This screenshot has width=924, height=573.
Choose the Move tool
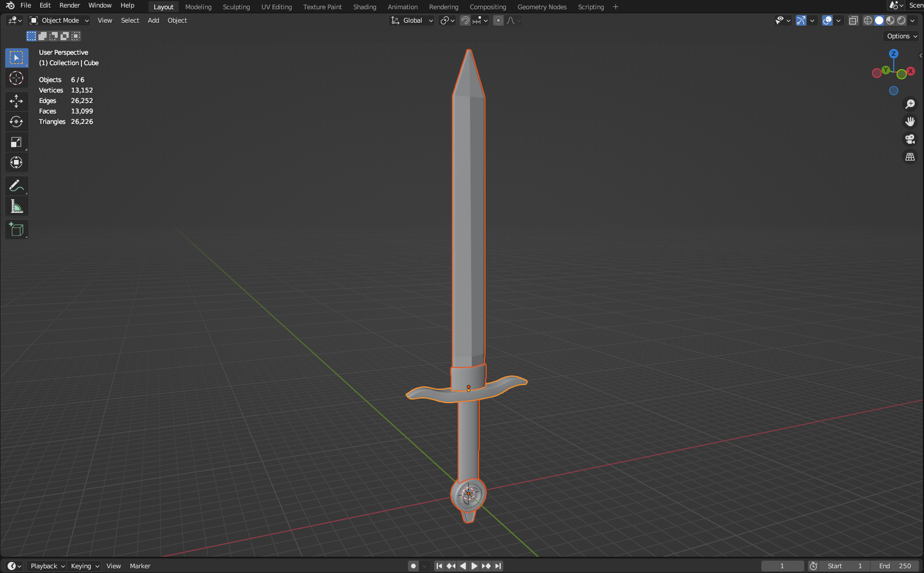(x=16, y=101)
